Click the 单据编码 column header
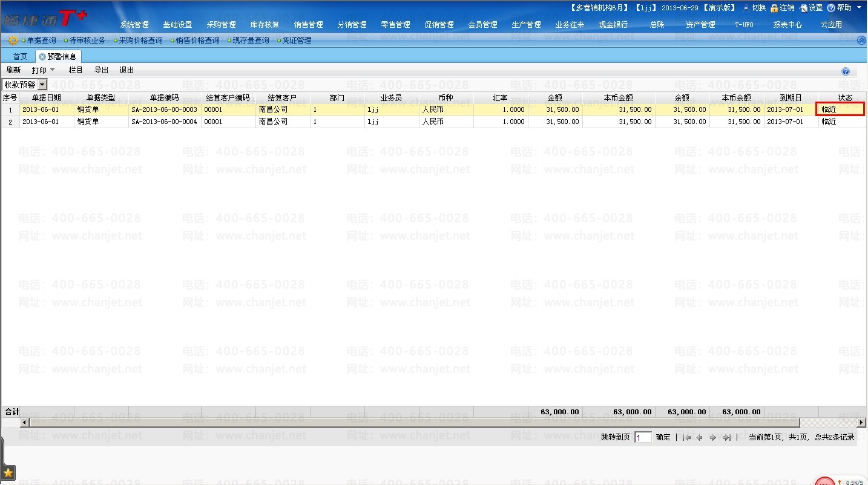Screen dimensions: 868x485 [x=165, y=97]
